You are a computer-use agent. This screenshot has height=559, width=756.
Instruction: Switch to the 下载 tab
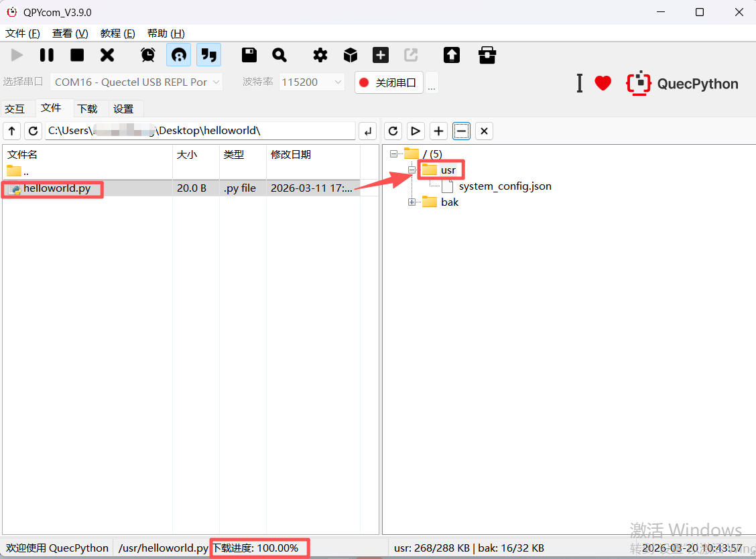click(x=87, y=109)
